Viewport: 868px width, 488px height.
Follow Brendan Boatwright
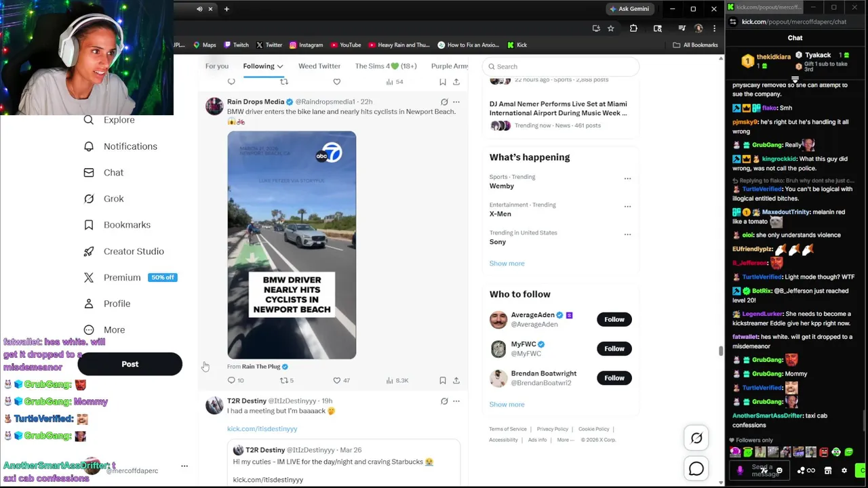click(614, 378)
